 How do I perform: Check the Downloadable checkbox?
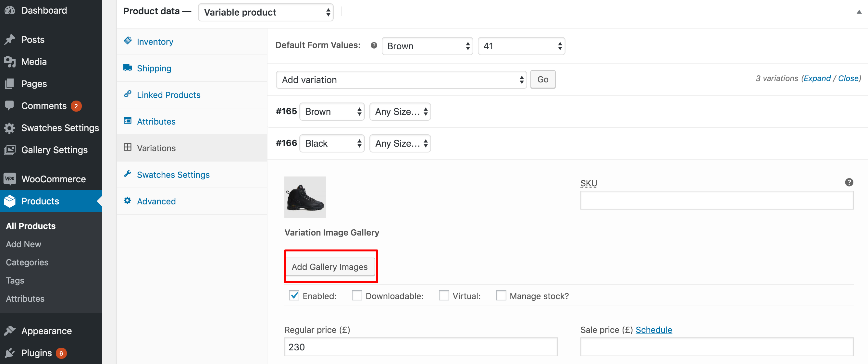pos(357,295)
